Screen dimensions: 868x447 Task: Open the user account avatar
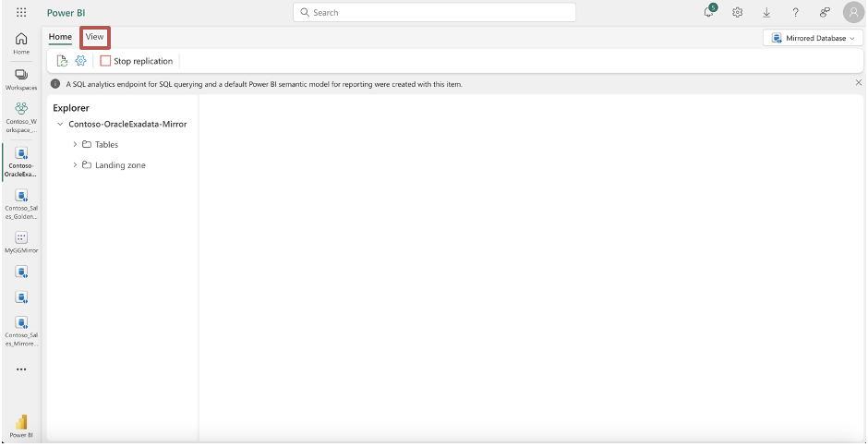(x=853, y=12)
